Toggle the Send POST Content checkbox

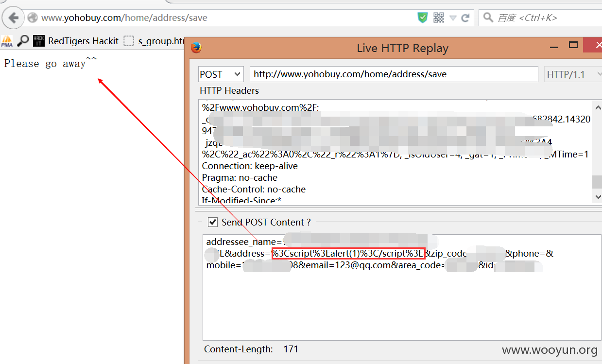click(x=212, y=222)
